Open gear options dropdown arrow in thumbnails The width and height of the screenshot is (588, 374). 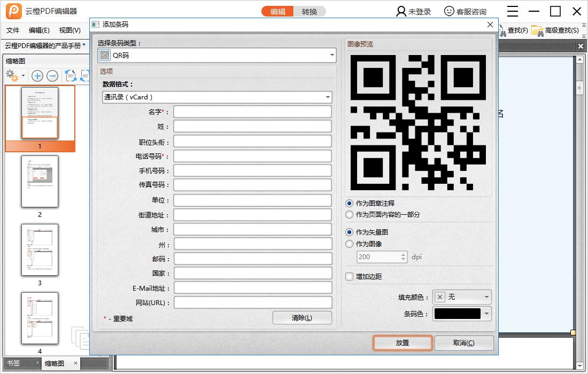coord(23,76)
